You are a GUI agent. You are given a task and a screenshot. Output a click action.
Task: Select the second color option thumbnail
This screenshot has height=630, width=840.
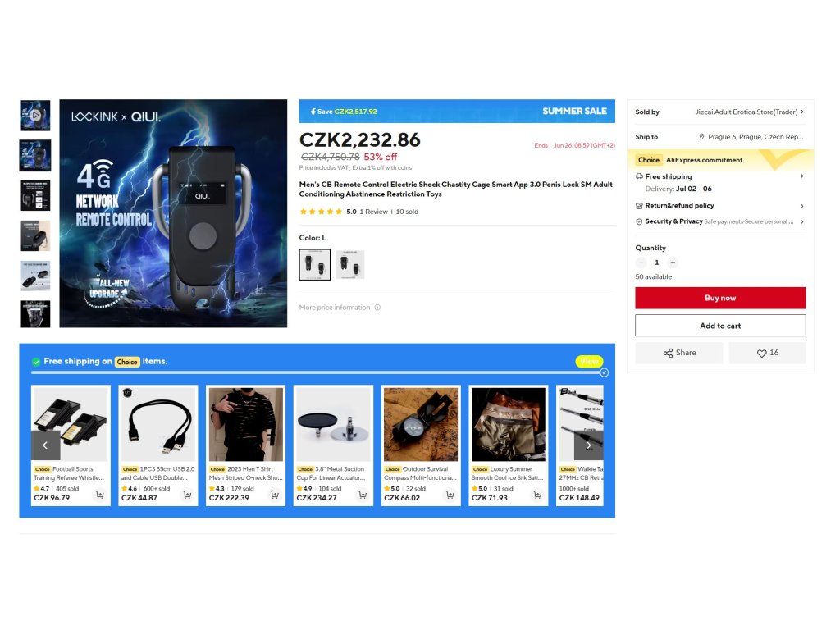[x=350, y=265]
